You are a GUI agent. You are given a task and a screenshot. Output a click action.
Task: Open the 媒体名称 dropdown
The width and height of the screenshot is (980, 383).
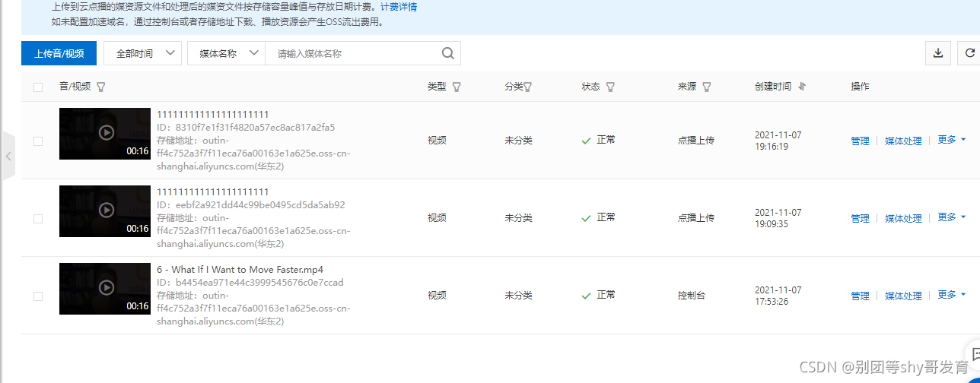point(226,53)
